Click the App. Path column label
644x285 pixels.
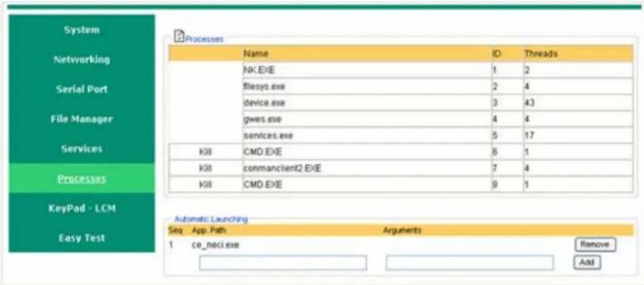[x=209, y=230]
